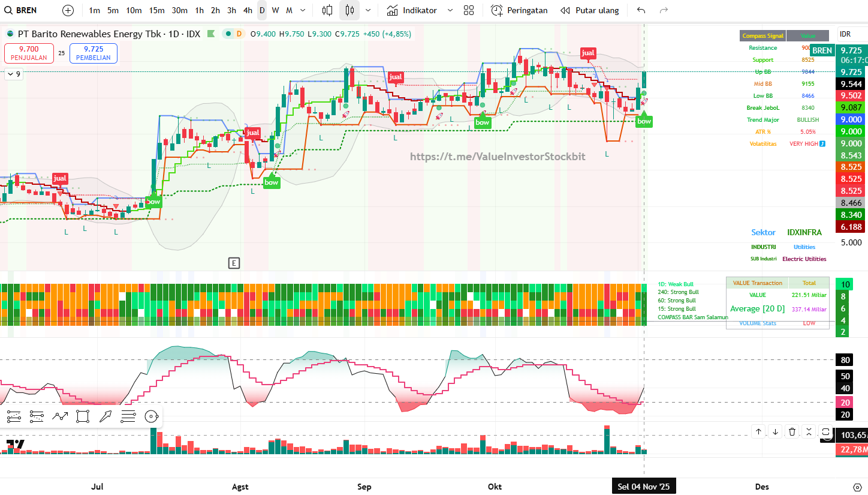868x495 pixels.
Task: Select the 15m interval
Action: (156, 10)
